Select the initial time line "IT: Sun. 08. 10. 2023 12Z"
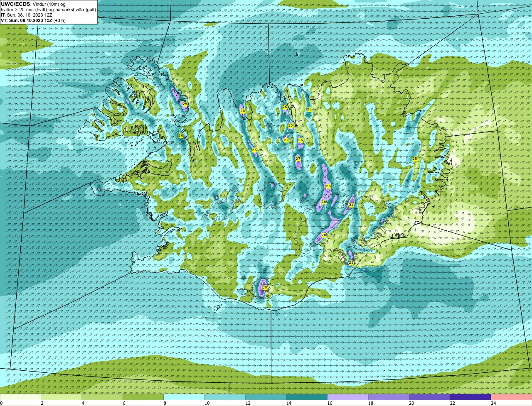The height and width of the screenshot is (406, 532). (x=26, y=15)
